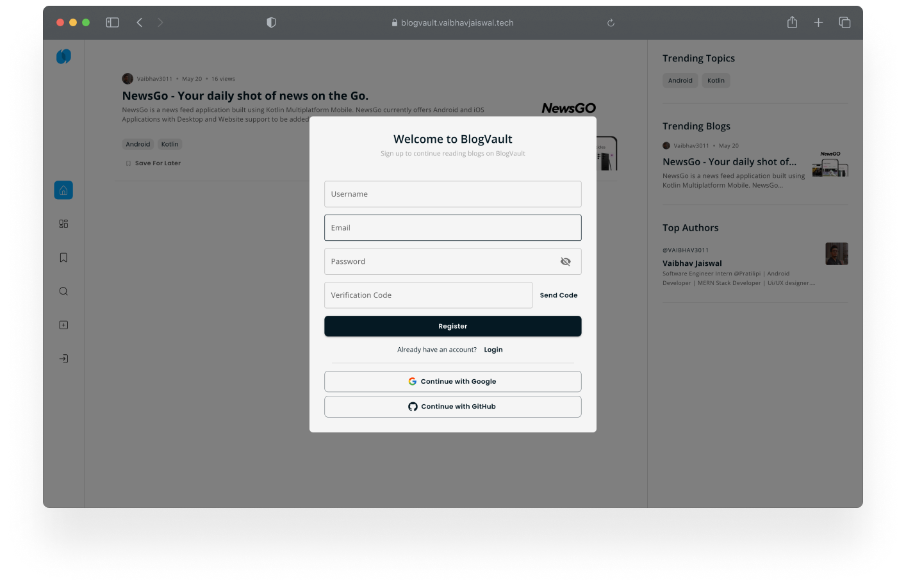Click the Password input field
Screen dimensions: 906x588
pos(452,261)
